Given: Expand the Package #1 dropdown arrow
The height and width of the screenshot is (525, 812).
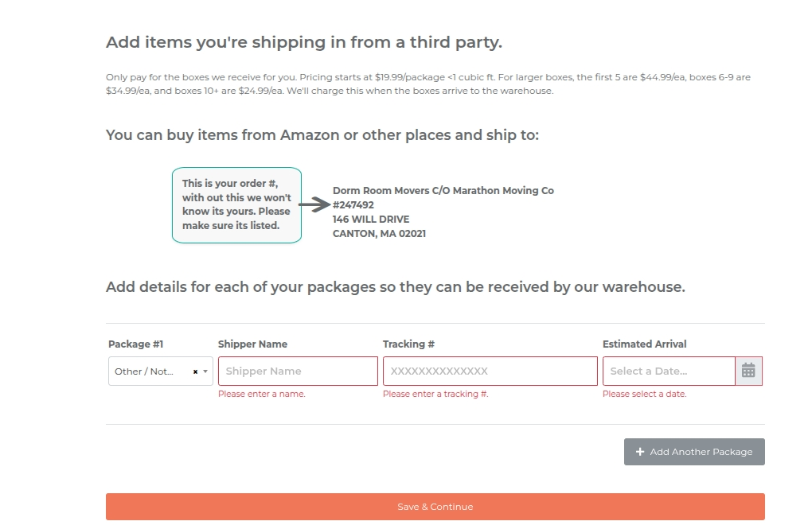Looking at the screenshot, I should pyautogui.click(x=205, y=371).
